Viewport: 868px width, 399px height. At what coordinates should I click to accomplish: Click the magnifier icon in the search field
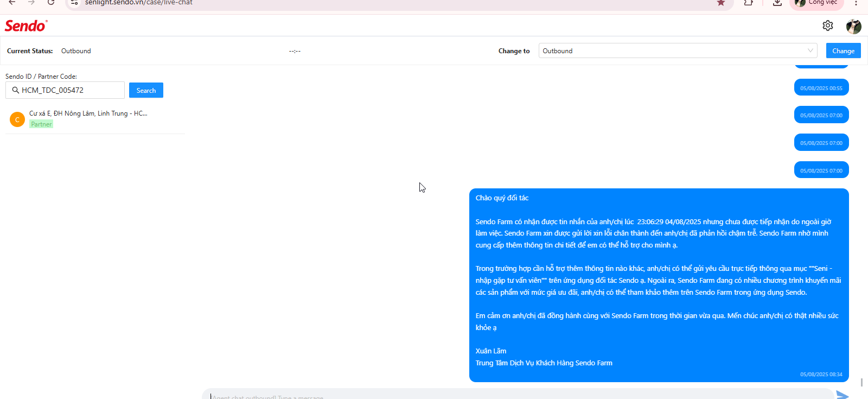point(16,90)
